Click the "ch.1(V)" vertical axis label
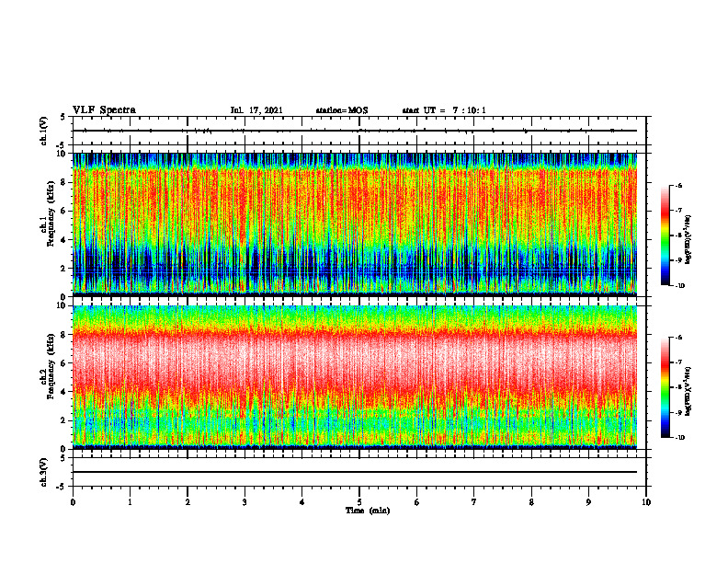The height and width of the screenshot is (563, 728). click(x=44, y=131)
